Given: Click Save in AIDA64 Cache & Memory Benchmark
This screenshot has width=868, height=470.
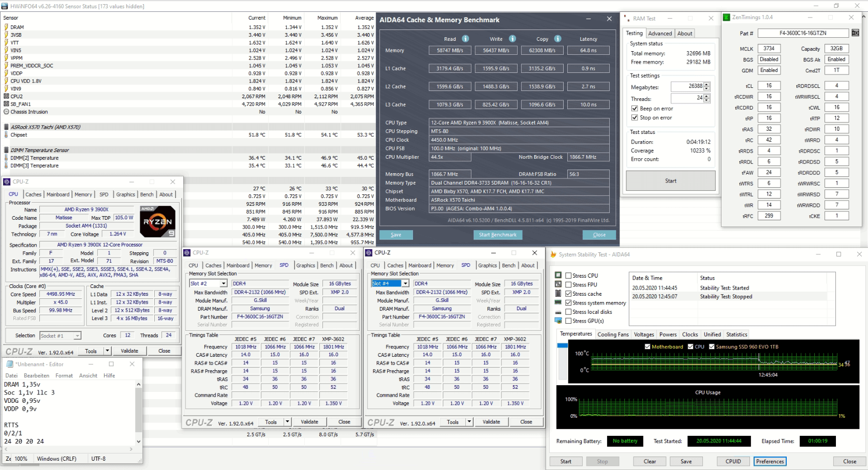Looking at the screenshot, I should [x=396, y=235].
